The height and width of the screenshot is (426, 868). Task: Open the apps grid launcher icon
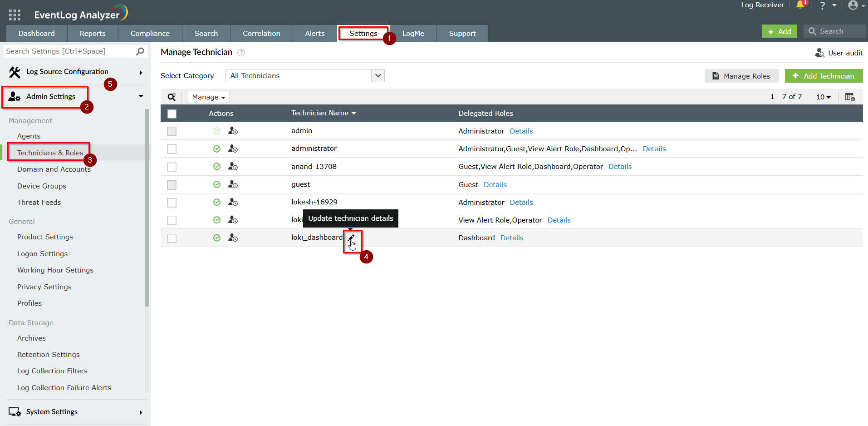point(15,15)
